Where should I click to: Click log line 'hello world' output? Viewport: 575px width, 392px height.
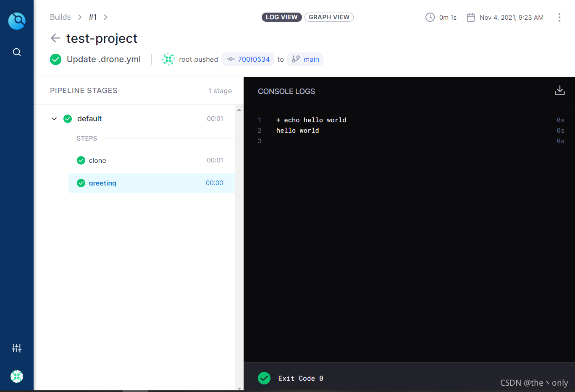(x=297, y=131)
